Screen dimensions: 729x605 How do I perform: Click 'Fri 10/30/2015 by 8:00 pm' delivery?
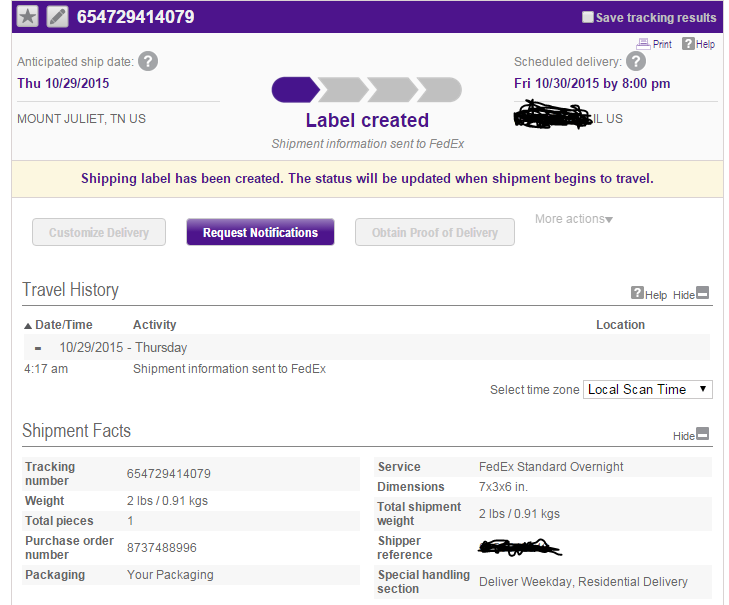(592, 83)
